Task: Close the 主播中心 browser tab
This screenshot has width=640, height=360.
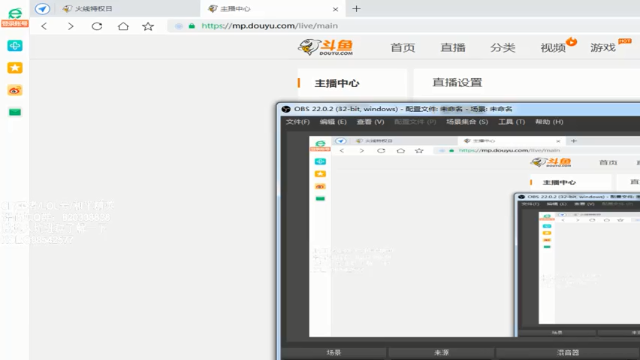Action: tap(335, 9)
